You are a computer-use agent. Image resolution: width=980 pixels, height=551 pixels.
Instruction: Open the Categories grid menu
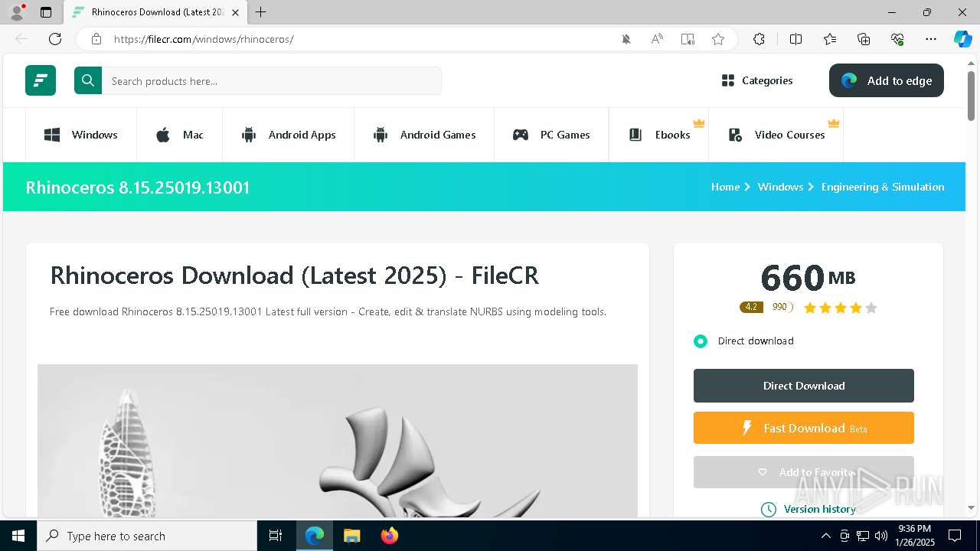coord(757,80)
